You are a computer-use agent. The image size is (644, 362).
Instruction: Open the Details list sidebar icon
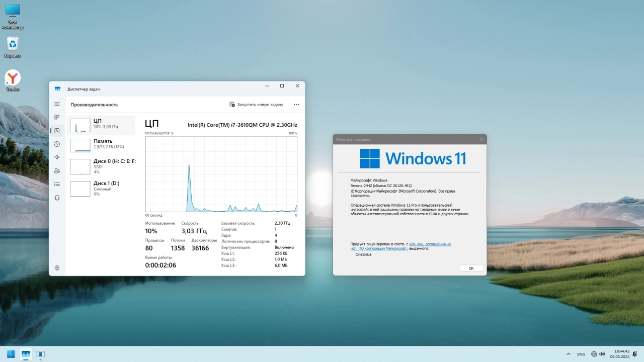click(57, 185)
